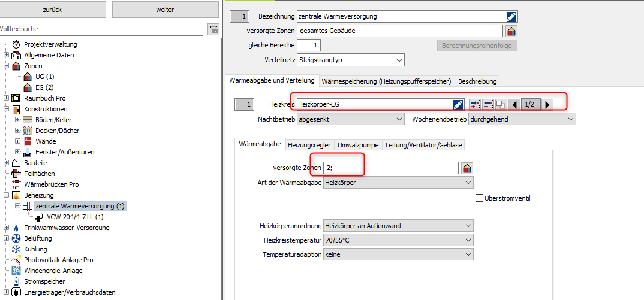Select Teilflächen in the tree
Viewport: 644px width, 300px height.
pyautogui.click(x=40, y=174)
